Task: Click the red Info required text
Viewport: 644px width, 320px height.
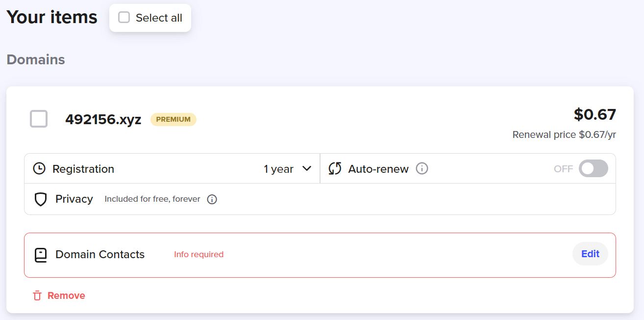Action: click(198, 254)
